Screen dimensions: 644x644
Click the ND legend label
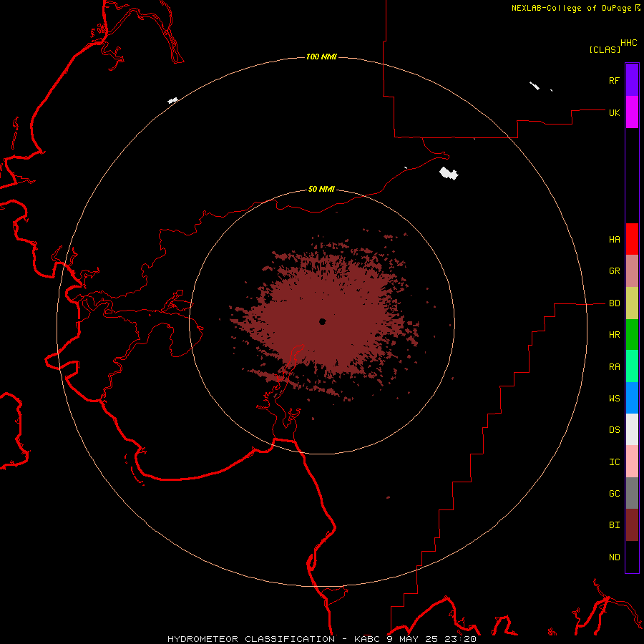pos(614,557)
